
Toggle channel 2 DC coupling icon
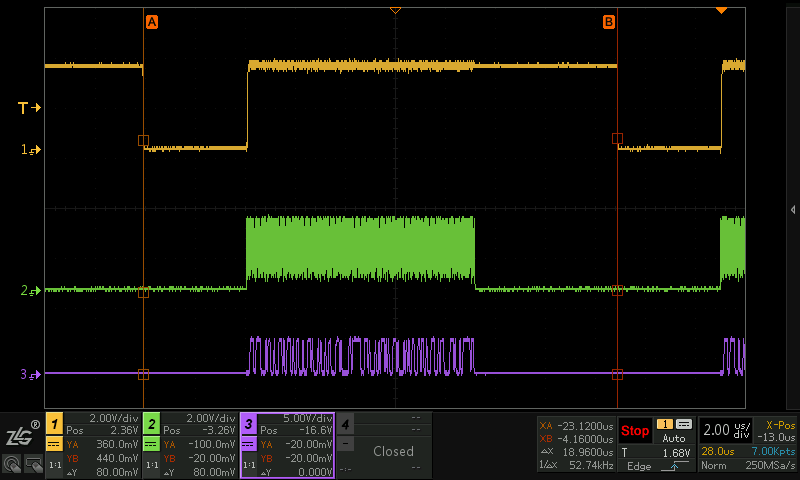pos(152,445)
